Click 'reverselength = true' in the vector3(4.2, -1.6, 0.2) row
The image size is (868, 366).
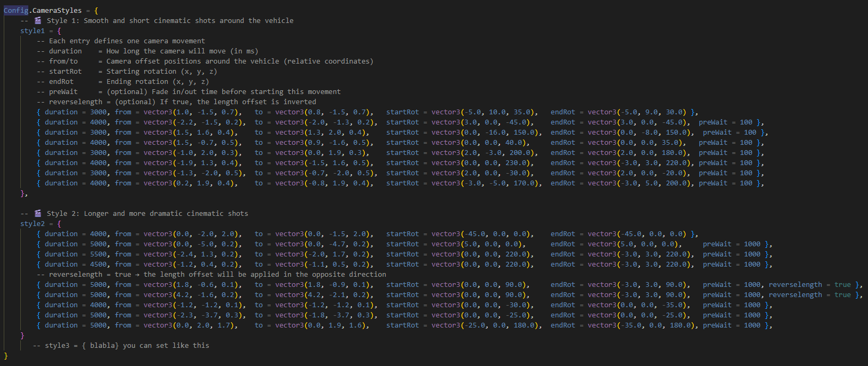[x=810, y=295]
